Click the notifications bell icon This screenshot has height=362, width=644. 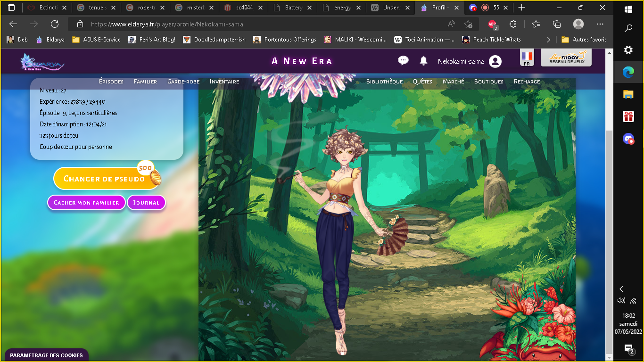pyautogui.click(x=423, y=61)
